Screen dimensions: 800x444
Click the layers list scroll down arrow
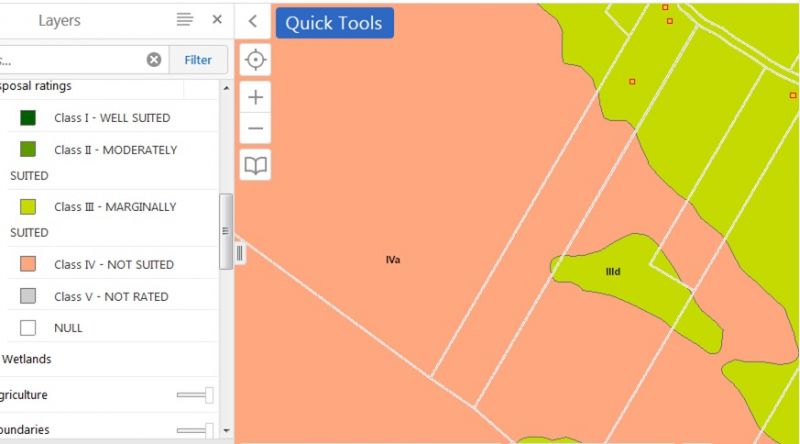coord(226,430)
